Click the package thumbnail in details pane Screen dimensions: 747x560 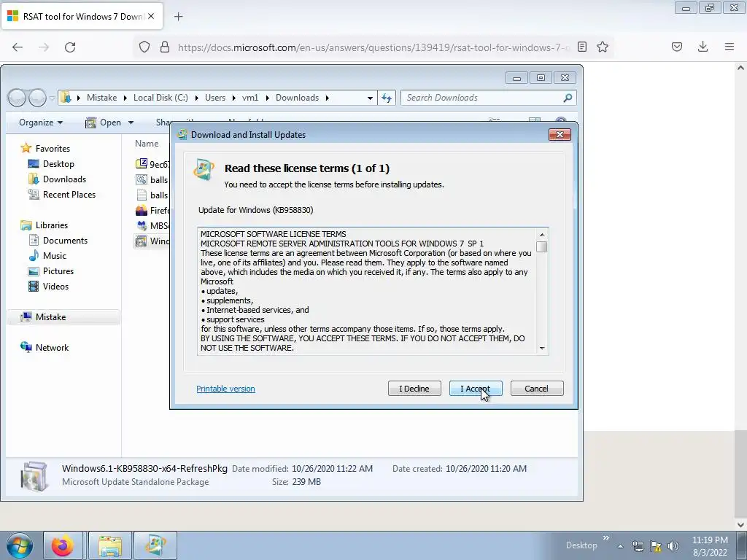point(34,475)
